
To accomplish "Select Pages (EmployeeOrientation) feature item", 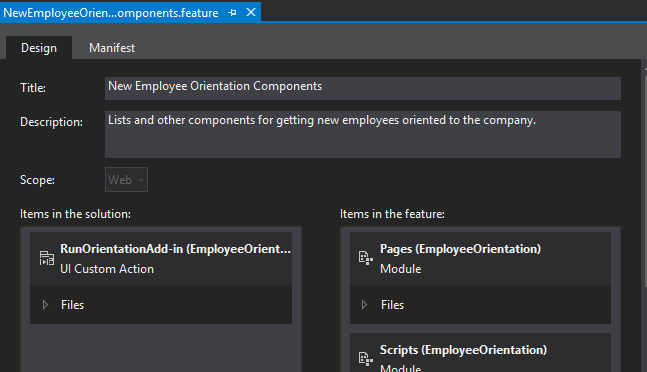I will (x=480, y=259).
